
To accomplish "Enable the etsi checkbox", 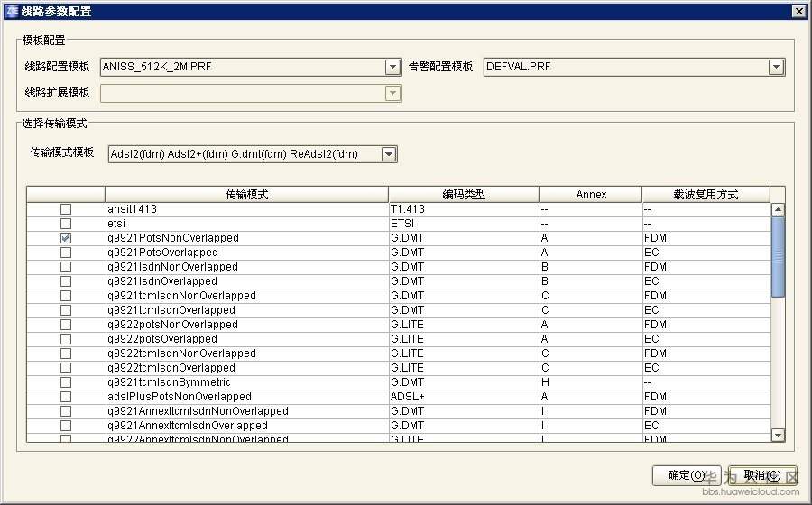I will tap(66, 224).
